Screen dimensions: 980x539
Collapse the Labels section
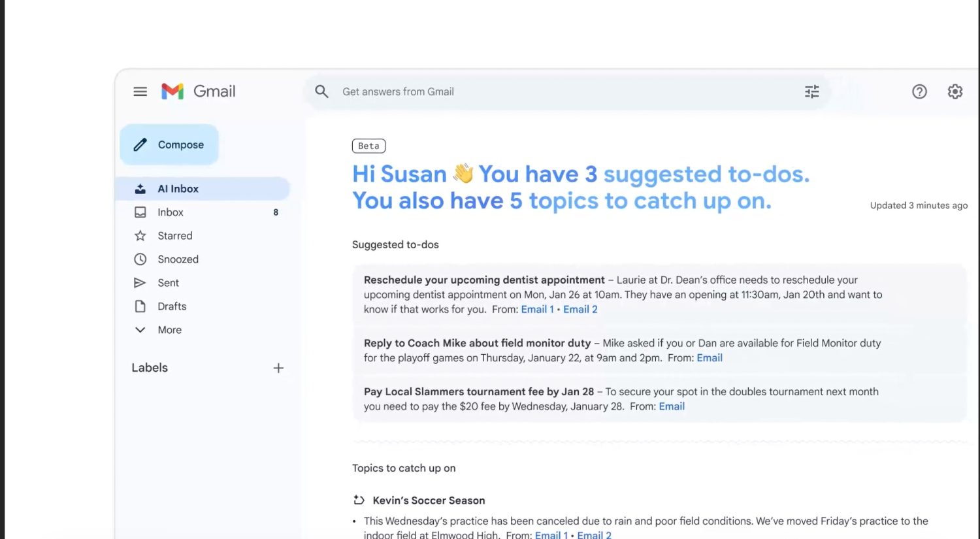149,367
